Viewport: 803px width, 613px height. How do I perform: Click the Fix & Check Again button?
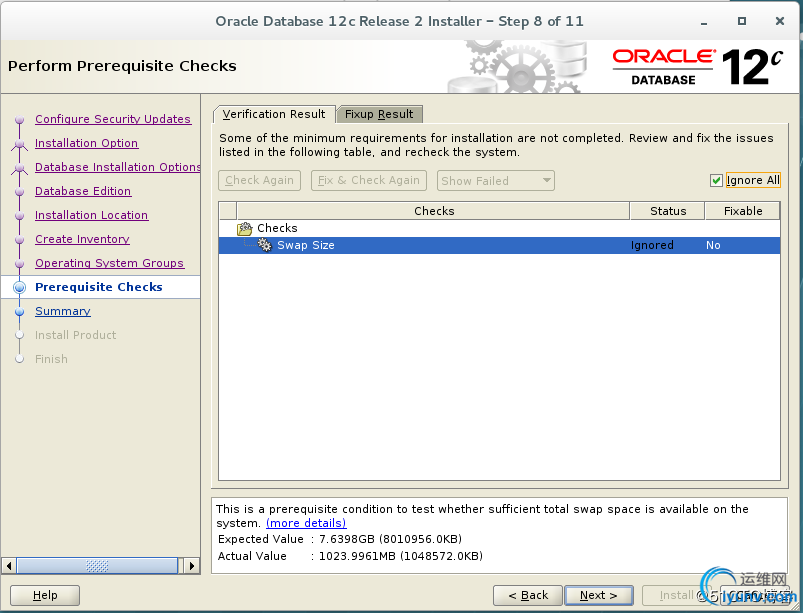point(369,180)
